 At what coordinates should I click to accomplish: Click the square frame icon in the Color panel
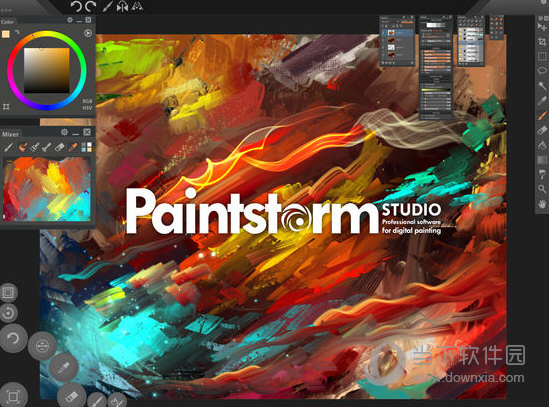tap(6, 106)
